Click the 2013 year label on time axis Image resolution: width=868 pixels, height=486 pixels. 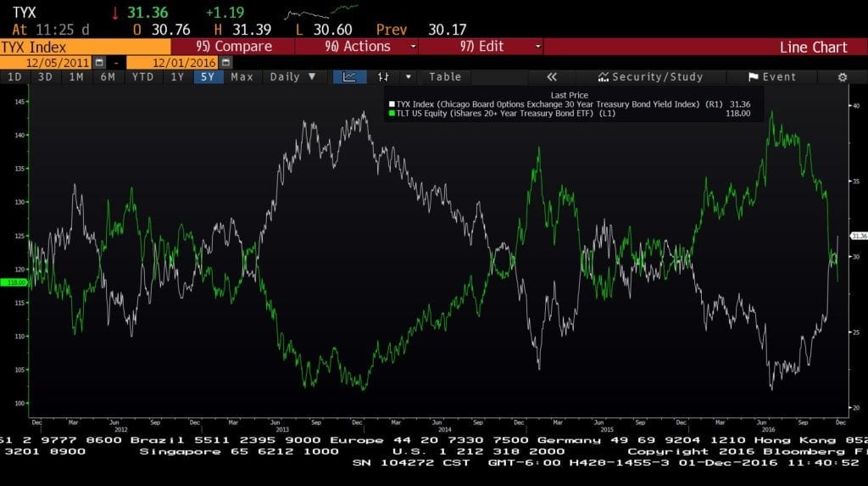[282, 429]
